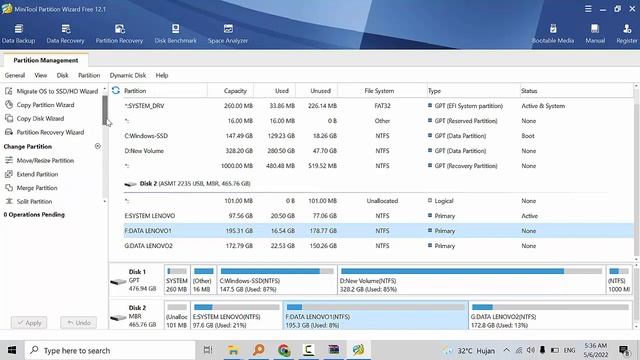Click the volume icon in system tray

(530, 350)
